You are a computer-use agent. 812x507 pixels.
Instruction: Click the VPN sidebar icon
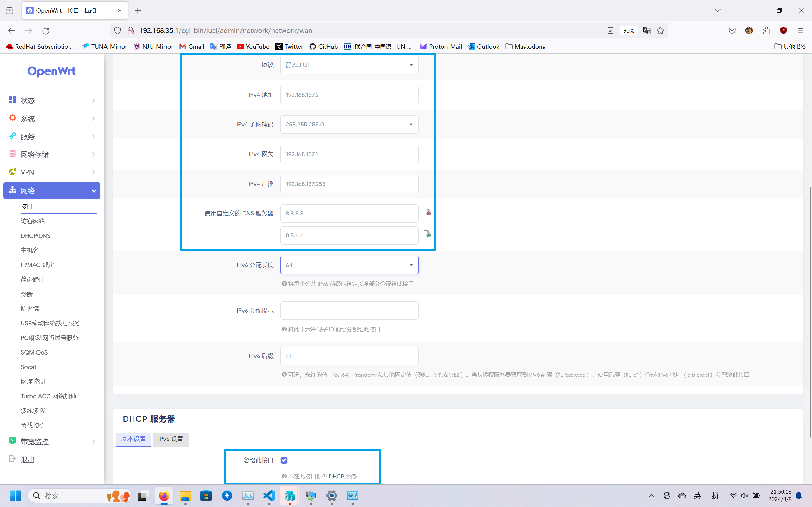tap(12, 172)
